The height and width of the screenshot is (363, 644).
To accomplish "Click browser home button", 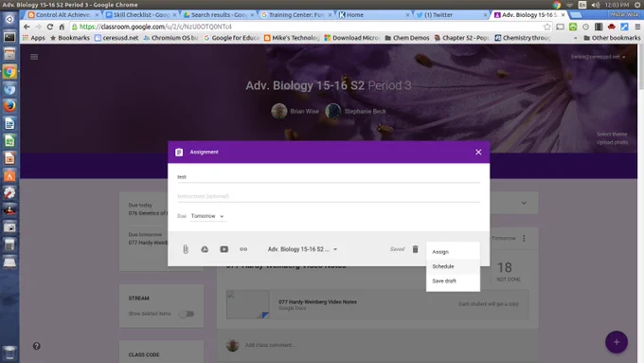I will 62,27.
